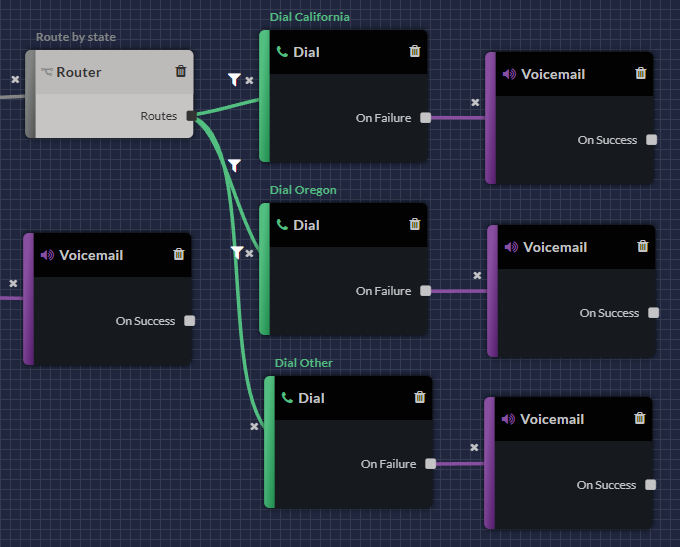The image size is (680, 547).
Task: Delete the Voicemail node below the Router
Action: pyautogui.click(x=179, y=254)
